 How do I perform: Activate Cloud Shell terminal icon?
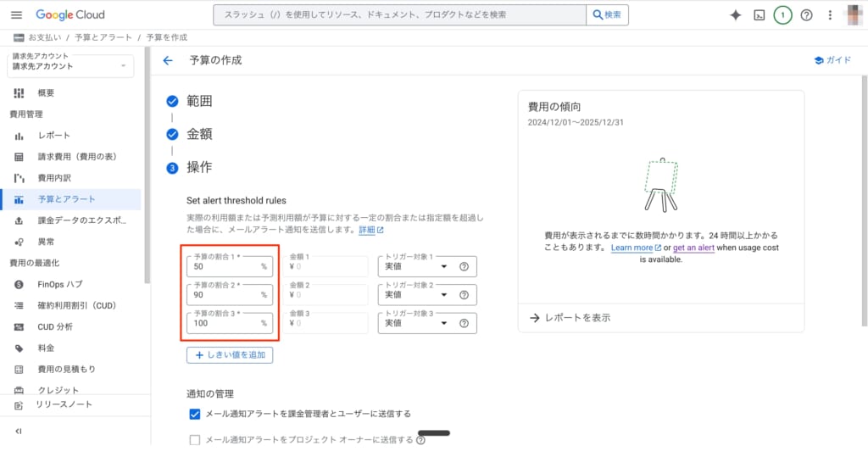click(x=759, y=15)
